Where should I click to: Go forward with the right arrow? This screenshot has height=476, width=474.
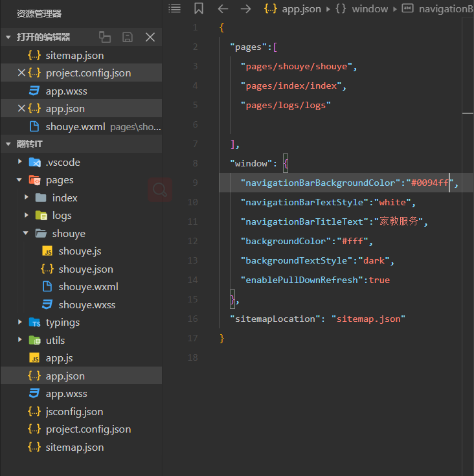pyautogui.click(x=246, y=9)
